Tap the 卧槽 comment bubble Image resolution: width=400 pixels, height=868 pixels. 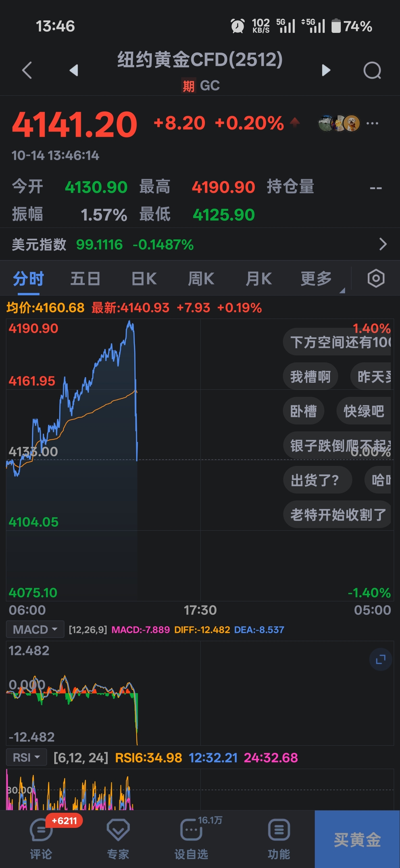point(304,411)
